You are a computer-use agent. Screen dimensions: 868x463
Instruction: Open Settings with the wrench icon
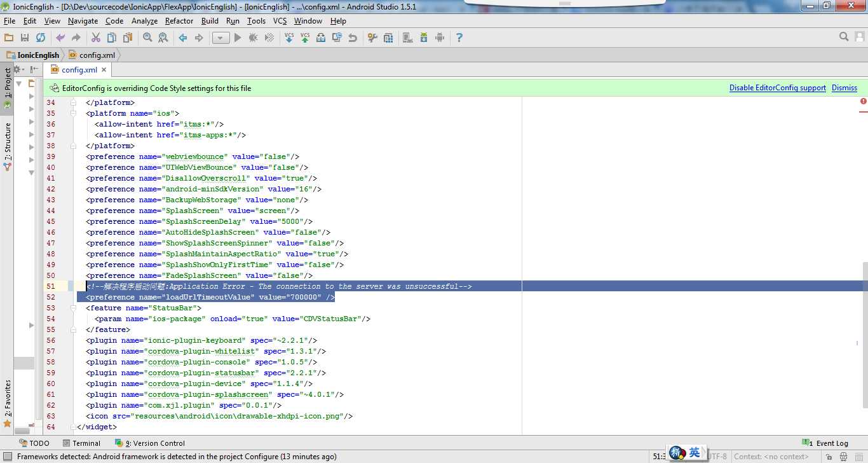[x=372, y=38]
